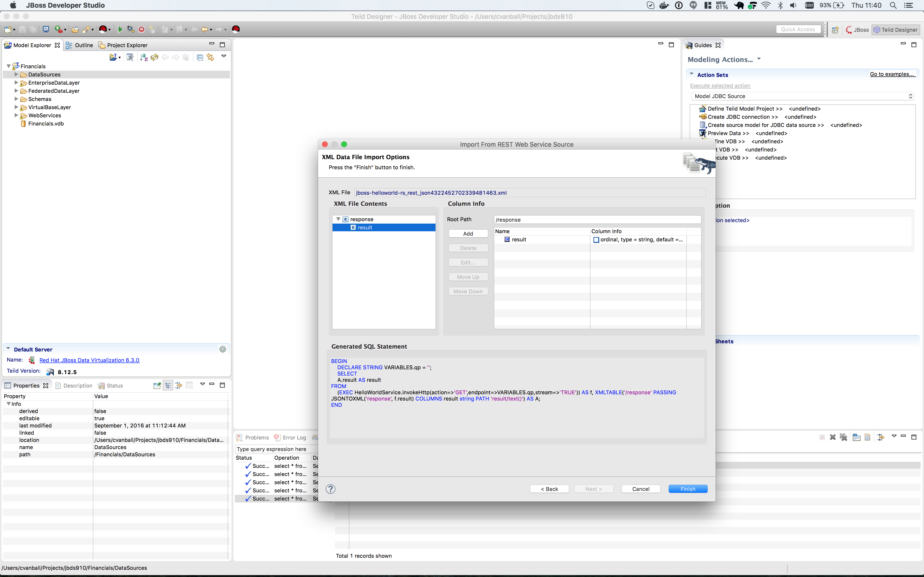Image resolution: width=924 pixels, height=577 pixels.
Task: Click the Go to examples link
Action: pyautogui.click(x=893, y=74)
